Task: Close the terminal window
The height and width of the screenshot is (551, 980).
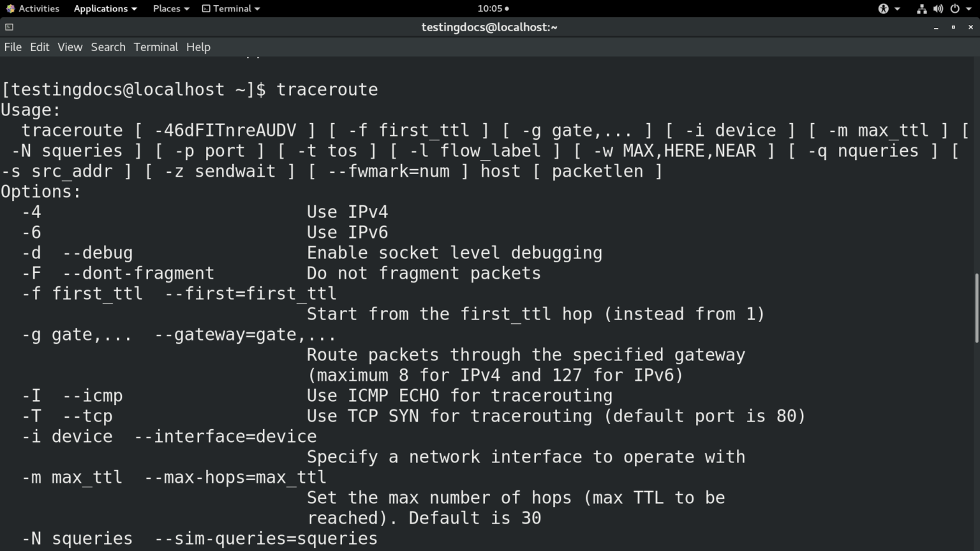Action: tap(970, 27)
